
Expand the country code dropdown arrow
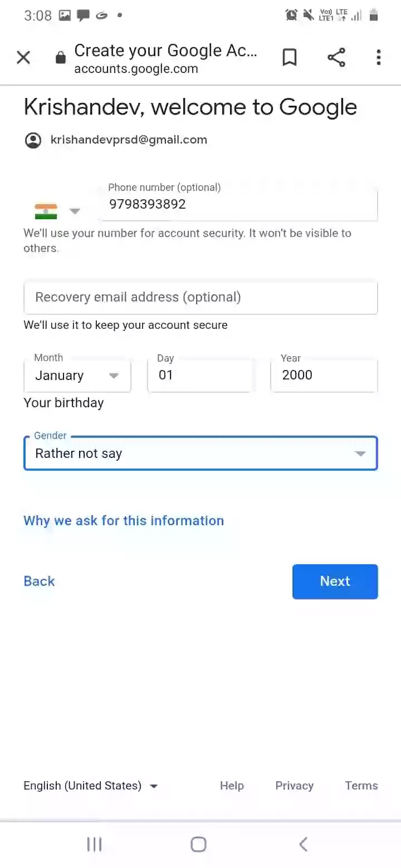pyautogui.click(x=75, y=211)
